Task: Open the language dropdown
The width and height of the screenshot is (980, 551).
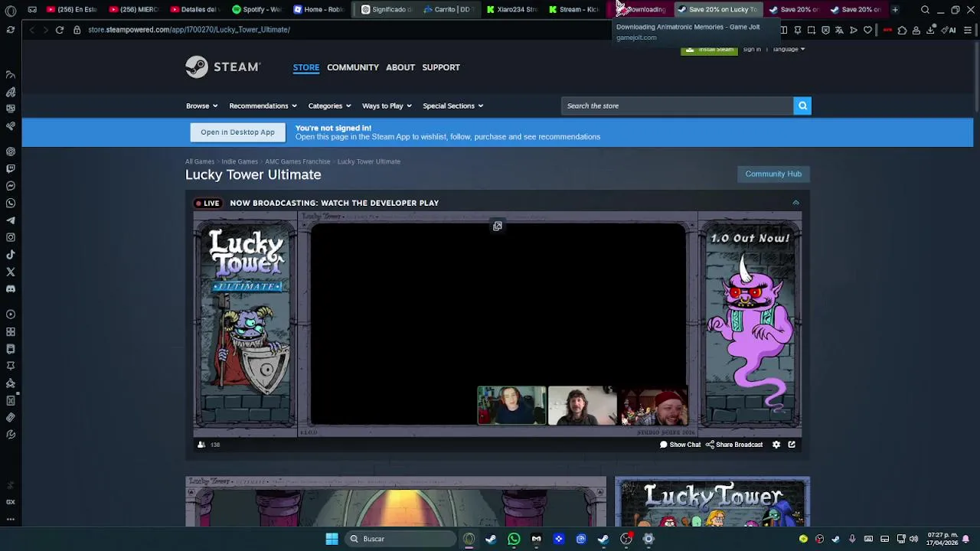Action: pyautogui.click(x=789, y=49)
